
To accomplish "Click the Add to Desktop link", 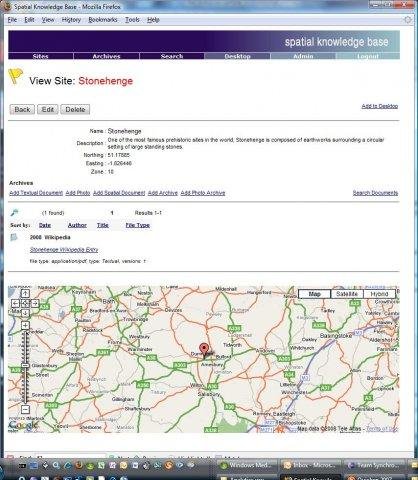I will (x=380, y=106).
